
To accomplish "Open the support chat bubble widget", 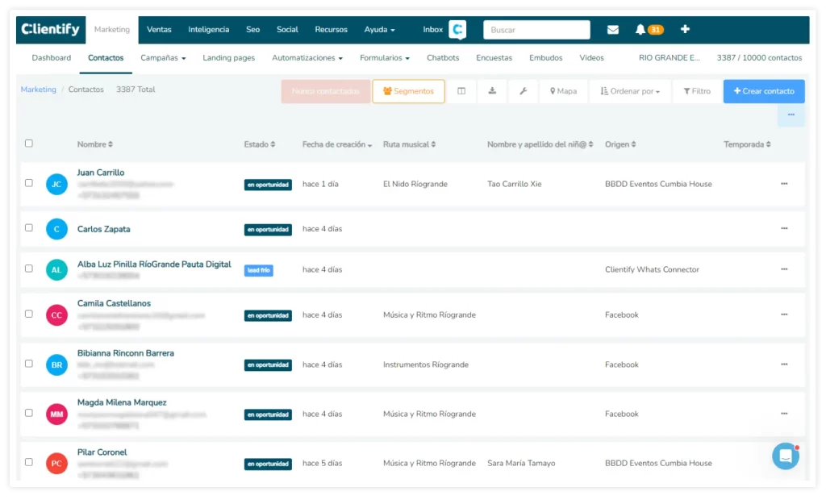I will point(785,456).
